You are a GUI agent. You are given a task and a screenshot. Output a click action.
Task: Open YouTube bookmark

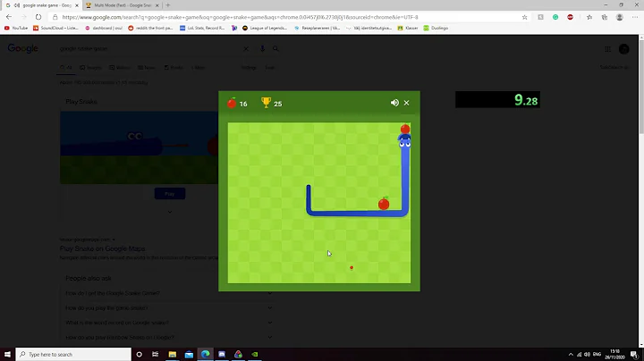[x=16, y=28]
